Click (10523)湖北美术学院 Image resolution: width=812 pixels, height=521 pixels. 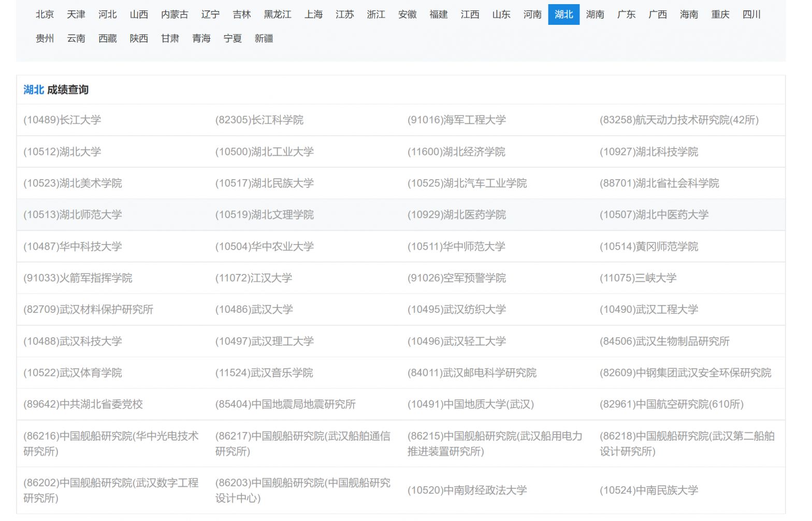(72, 183)
